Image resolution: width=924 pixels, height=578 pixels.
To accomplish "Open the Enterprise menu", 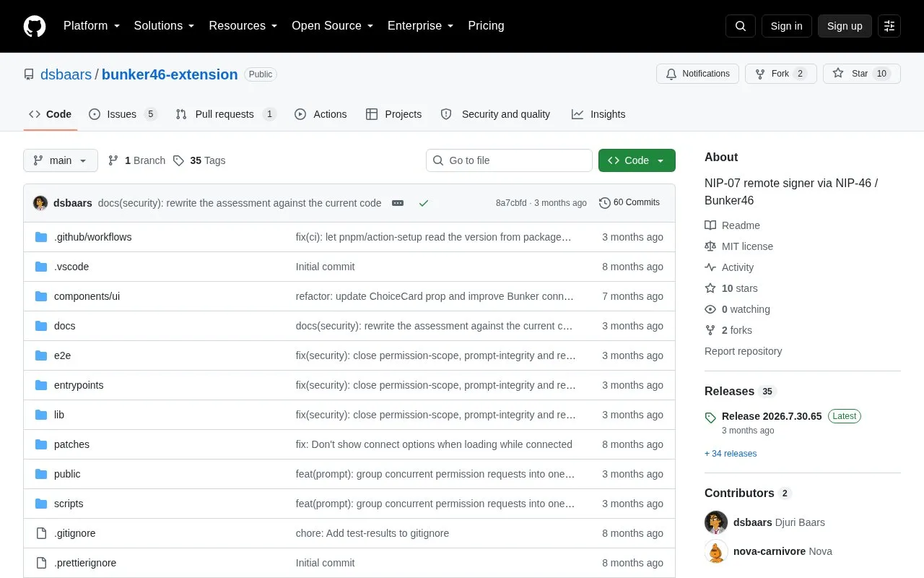I will 421,26.
